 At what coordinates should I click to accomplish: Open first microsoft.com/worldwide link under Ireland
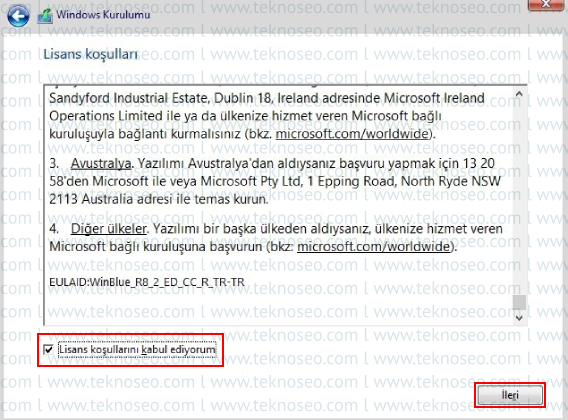(x=352, y=134)
